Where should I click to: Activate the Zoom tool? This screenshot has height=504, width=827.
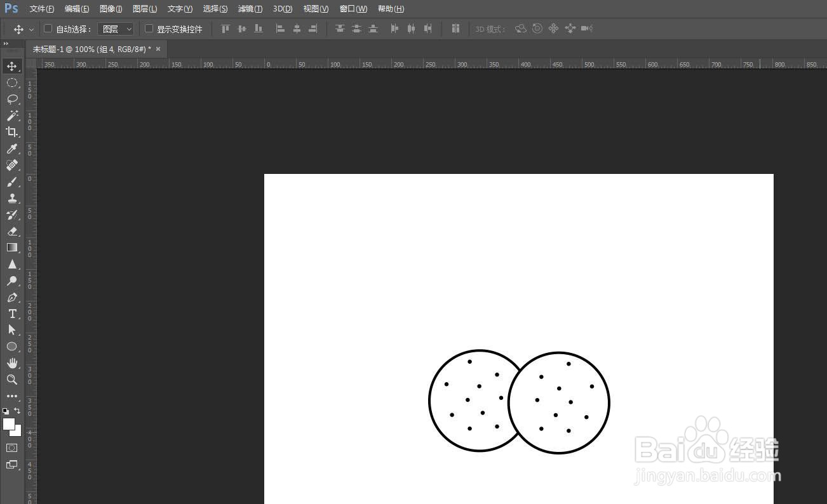pyautogui.click(x=12, y=380)
